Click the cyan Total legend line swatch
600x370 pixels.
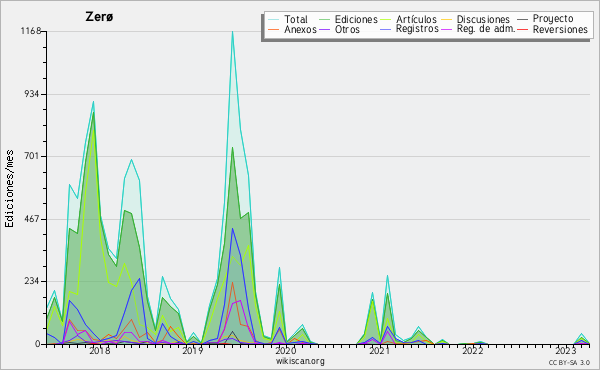273,20
